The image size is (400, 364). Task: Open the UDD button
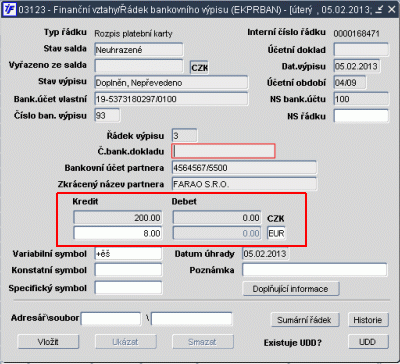pyautogui.click(x=368, y=342)
